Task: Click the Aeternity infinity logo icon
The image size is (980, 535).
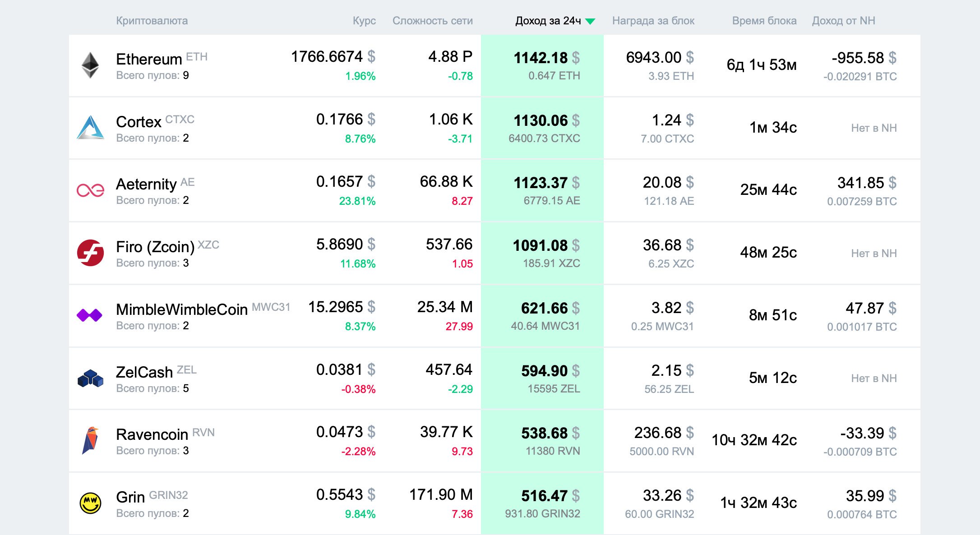Action: tap(90, 190)
